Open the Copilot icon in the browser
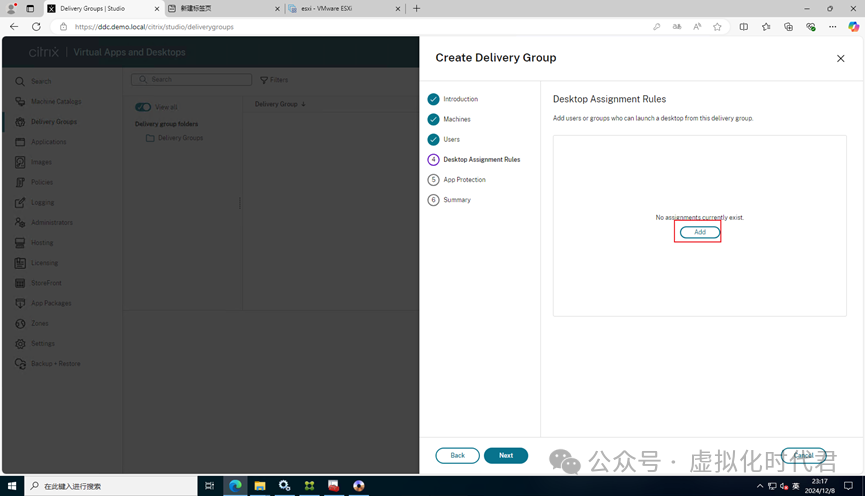Screen dimensions: 865x496 pyautogui.click(x=853, y=26)
